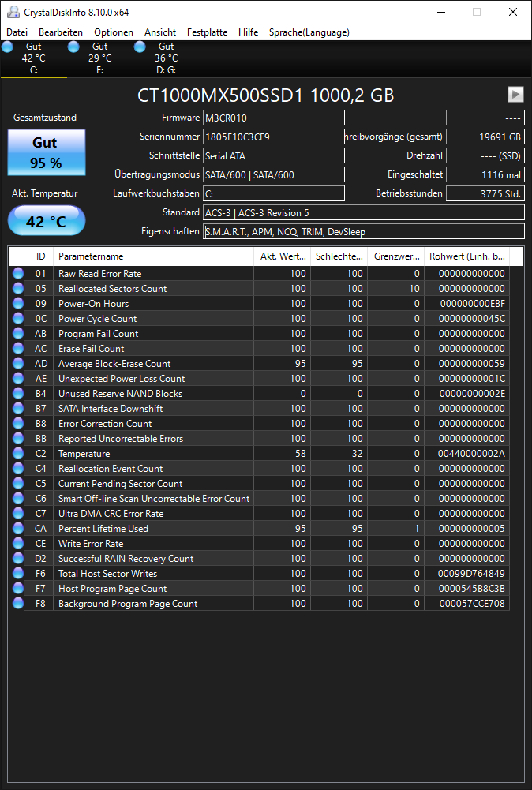532x790 pixels.
Task: Click the Firmware field M3CR010
Action: [x=274, y=118]
